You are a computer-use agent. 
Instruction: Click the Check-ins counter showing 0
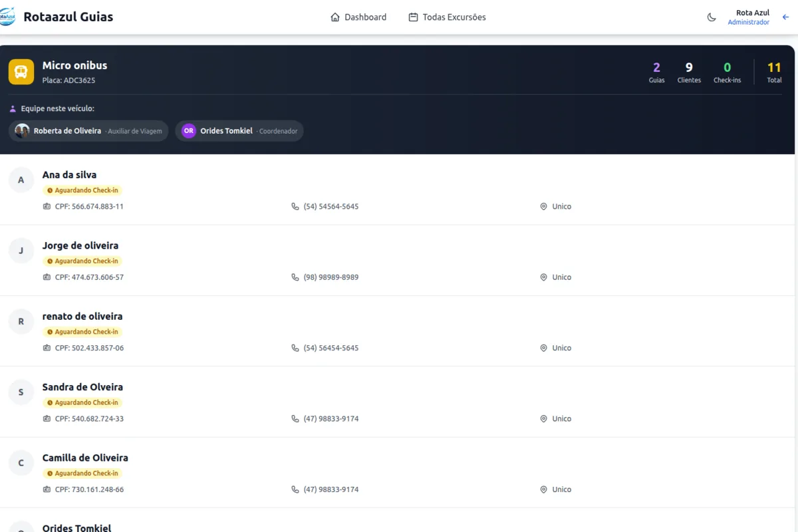click(x=727, y=72)
